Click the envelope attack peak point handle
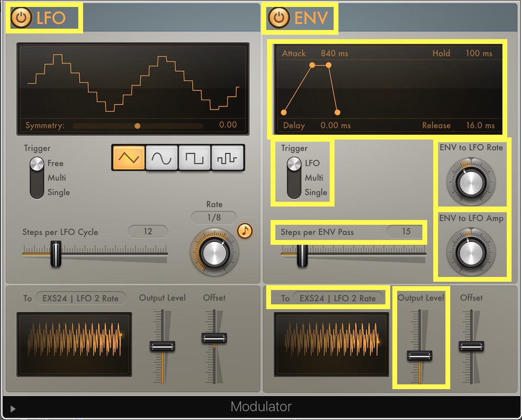Image resolution: width=522 pixels, height=420 pixels. [312, 65]
